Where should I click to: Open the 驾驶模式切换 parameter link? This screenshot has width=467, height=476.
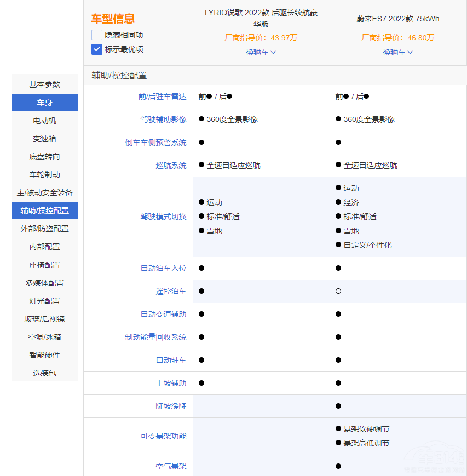click(163, 217)
